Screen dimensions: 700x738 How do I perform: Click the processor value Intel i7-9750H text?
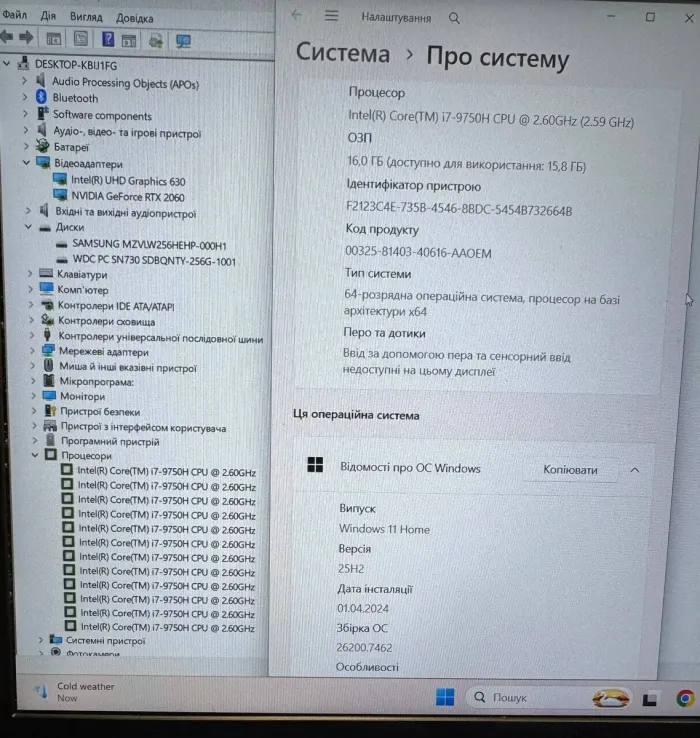491,119
